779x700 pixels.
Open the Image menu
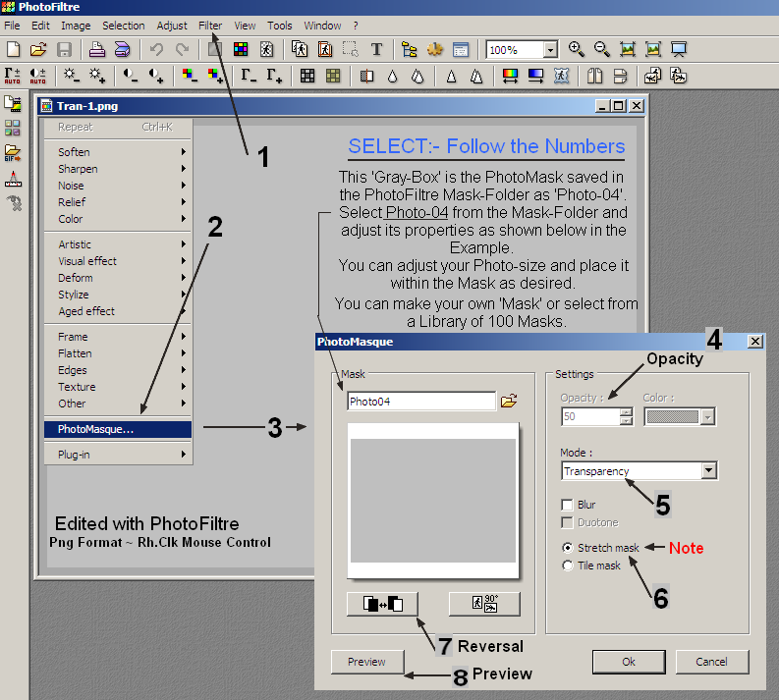[76, 26]
